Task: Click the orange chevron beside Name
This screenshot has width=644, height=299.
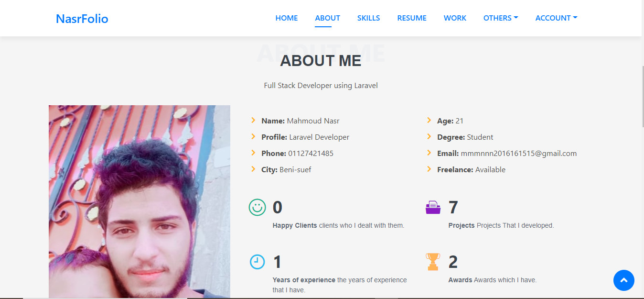Action: (253, 121)
